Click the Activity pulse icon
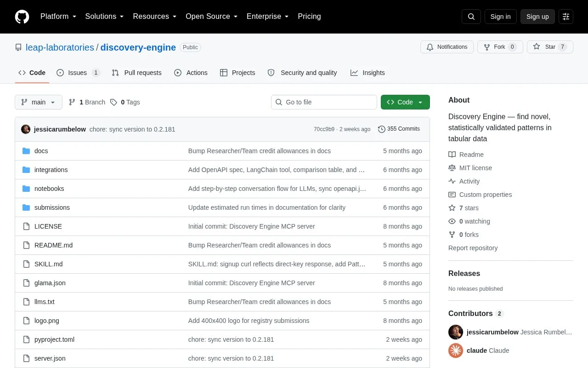The width and height of the screenshot is (588, 368). pos(452,181)
